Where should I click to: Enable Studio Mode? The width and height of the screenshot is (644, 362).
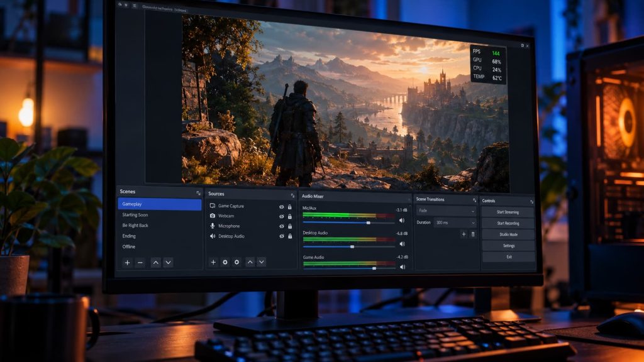[508, 234]
